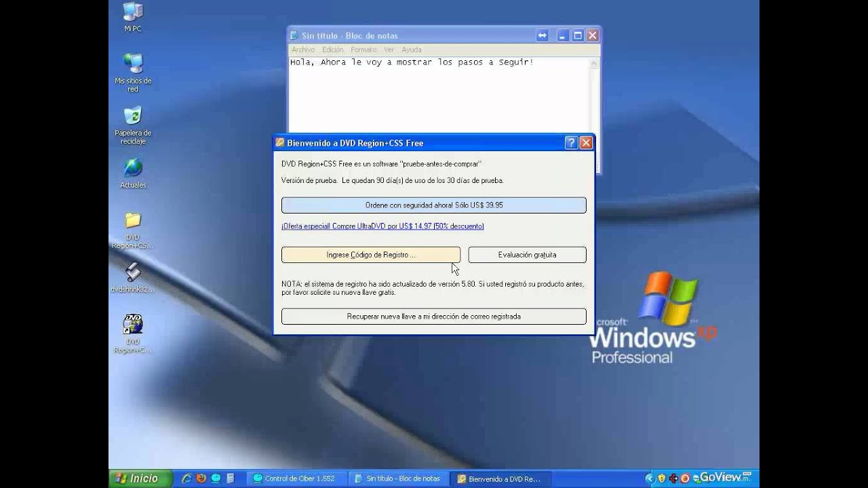Close the DVD Region+CSS Free dialog
This screenshot has height=488, width=868.
pyautogui.click(x=587, y=142)
